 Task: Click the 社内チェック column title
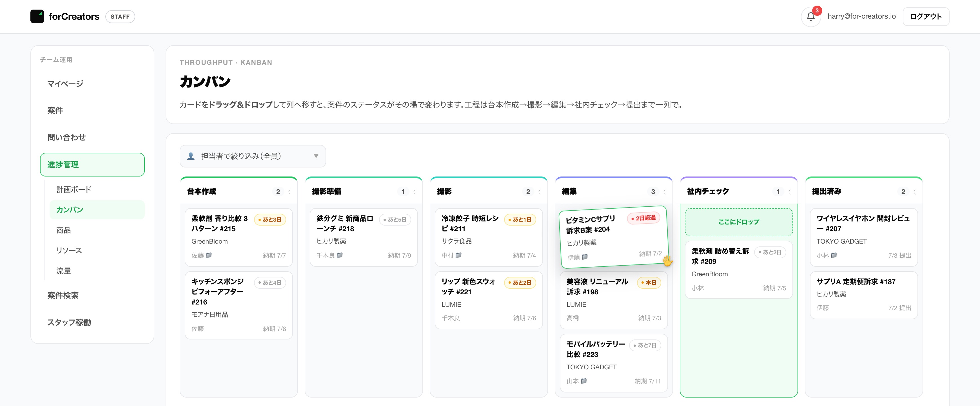708,191
